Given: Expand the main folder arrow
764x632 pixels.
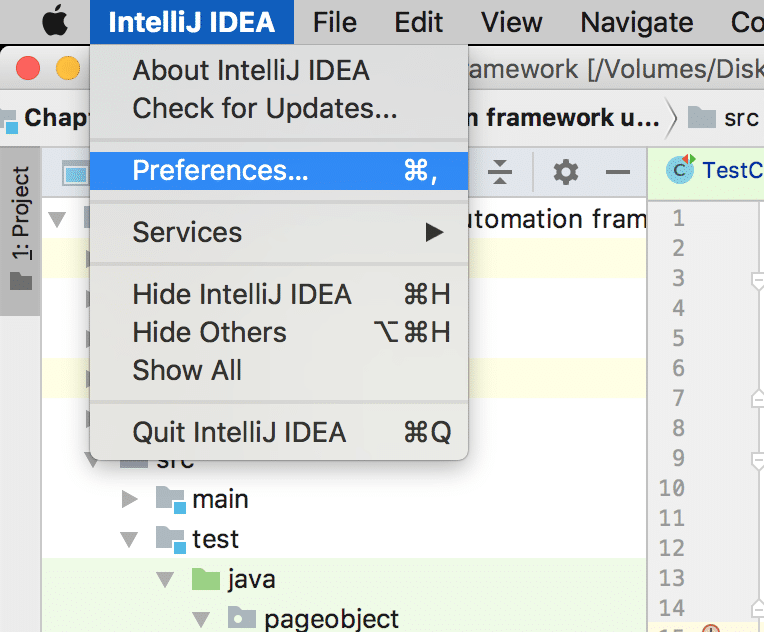Looking at the screenshot, I should tap(129, 499).
